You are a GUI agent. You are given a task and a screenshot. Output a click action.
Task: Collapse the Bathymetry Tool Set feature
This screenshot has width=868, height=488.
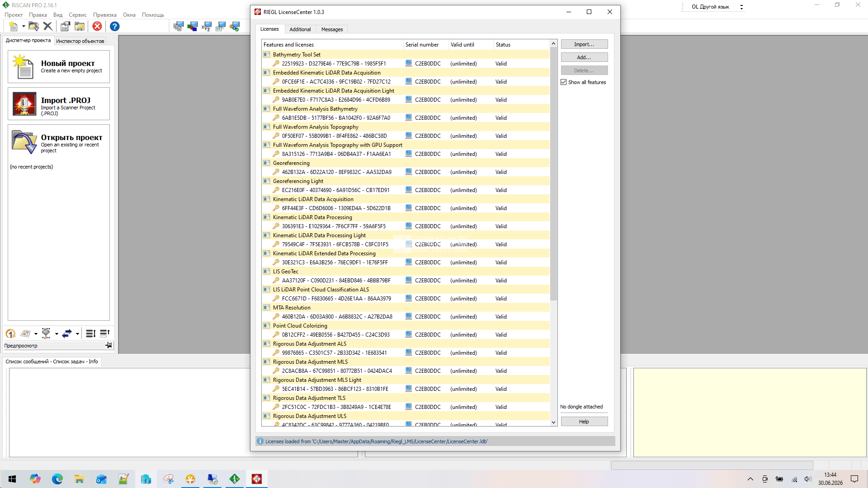[x=266, y=55]
